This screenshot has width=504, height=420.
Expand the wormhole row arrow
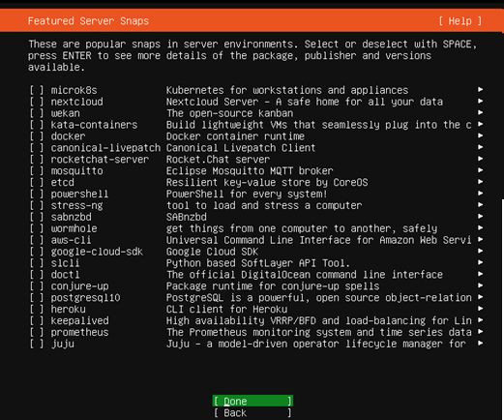pos(480,227)
